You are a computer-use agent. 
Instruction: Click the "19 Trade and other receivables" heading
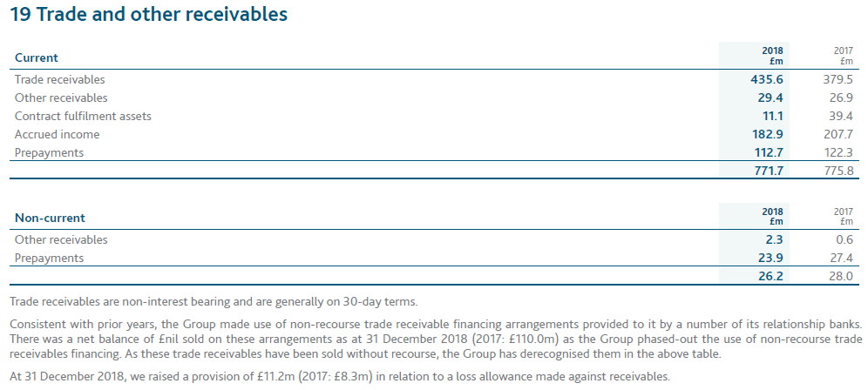[x=146, y=15]
